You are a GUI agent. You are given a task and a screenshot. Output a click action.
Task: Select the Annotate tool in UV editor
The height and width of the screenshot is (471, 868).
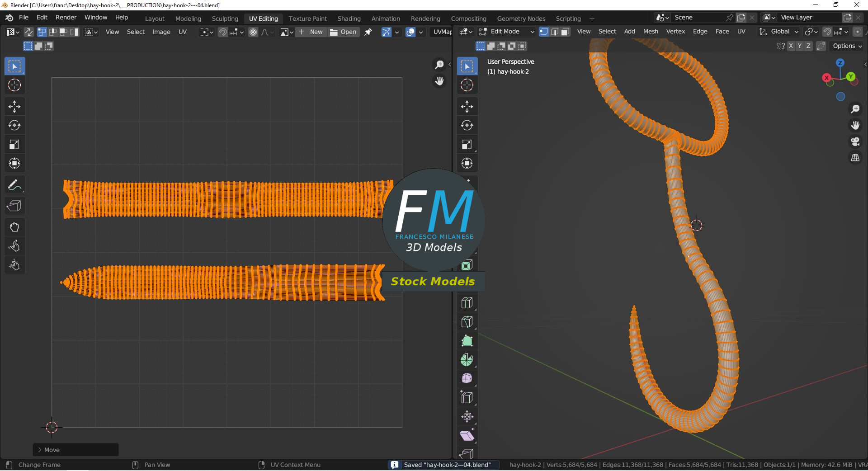(x=14, y=185)
